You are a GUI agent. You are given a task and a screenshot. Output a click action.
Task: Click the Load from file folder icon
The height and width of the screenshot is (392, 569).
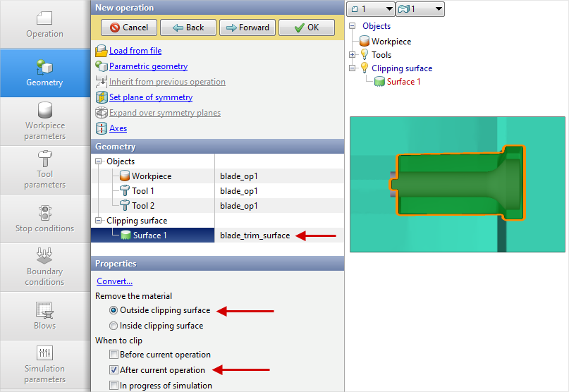click(101, 51)
